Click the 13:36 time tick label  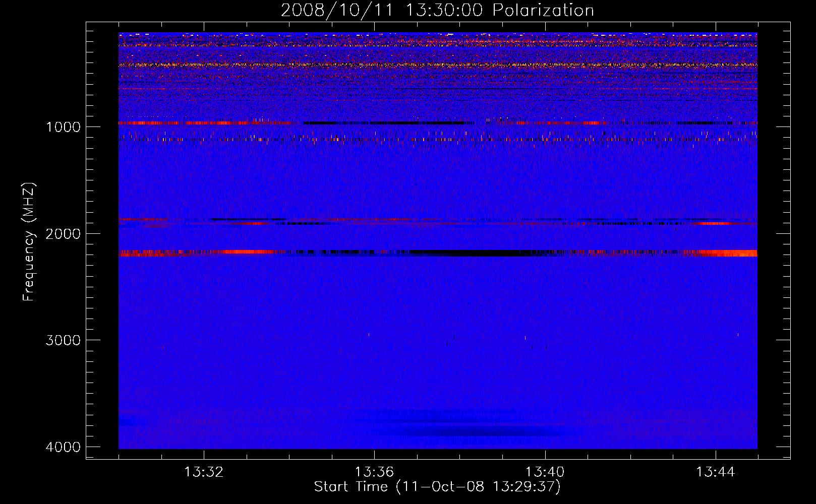pos(374,472)
